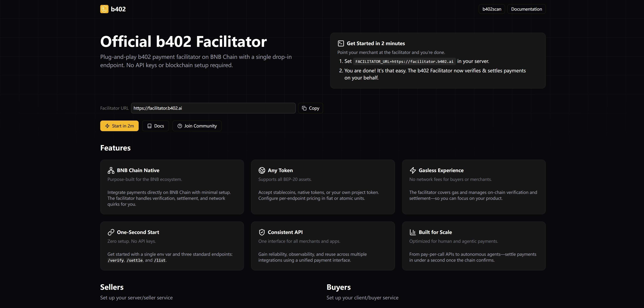Click inside the Facilitator URL input field
Viewport: 644px width, 308px height.
pos(213,108)
